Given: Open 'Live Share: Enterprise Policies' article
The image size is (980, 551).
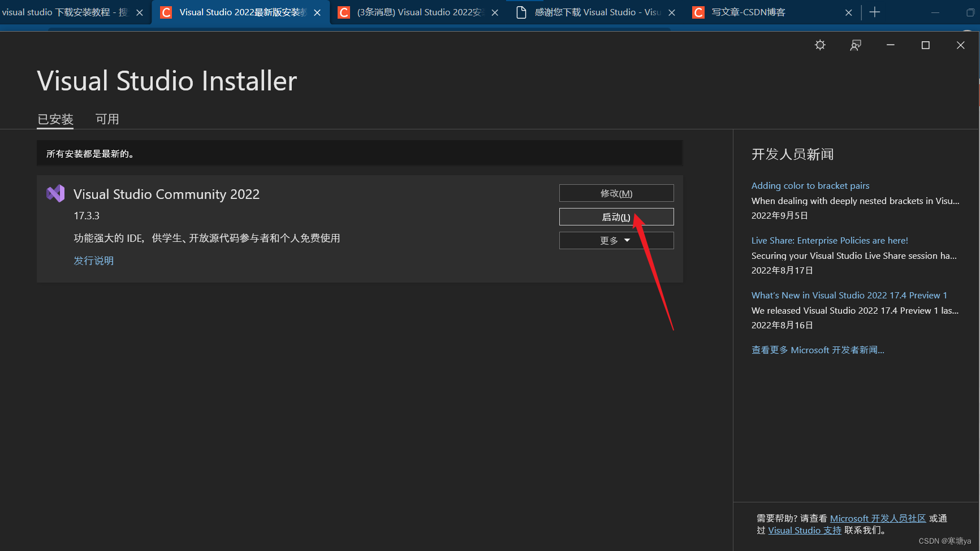Looking at the screenshot, I should pyautogui.click(x=830, y=240).
